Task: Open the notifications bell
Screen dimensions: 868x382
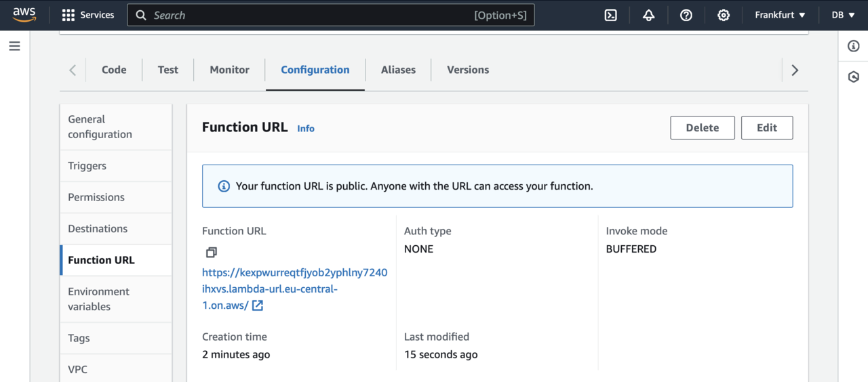Action: click(x=648, y=15)
